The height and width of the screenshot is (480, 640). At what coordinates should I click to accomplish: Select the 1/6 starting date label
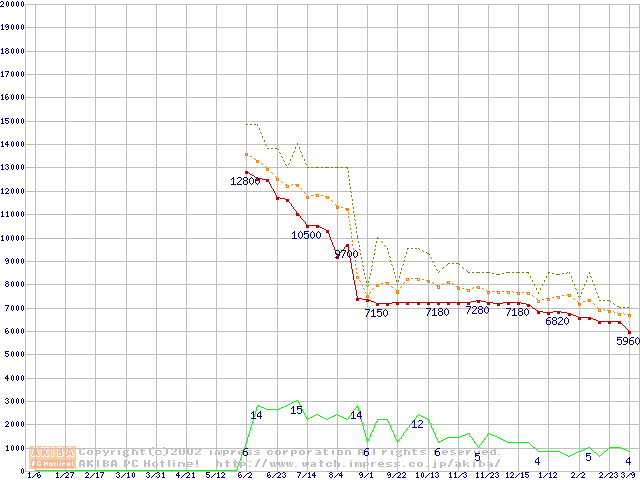tap(34, 475)
